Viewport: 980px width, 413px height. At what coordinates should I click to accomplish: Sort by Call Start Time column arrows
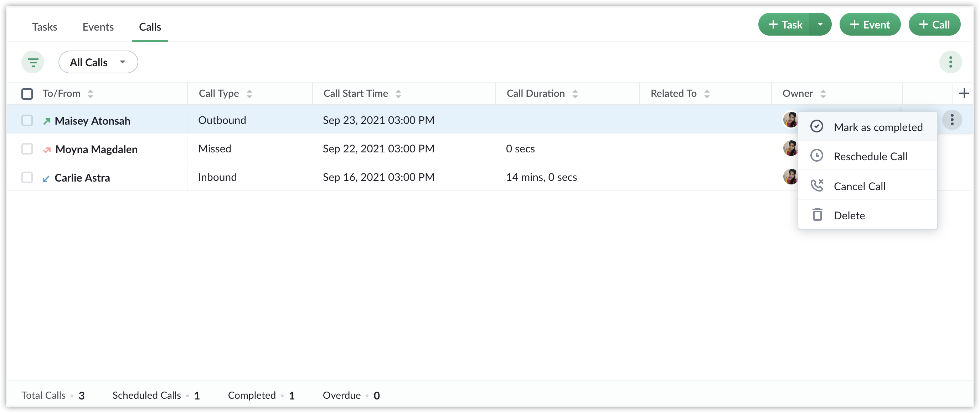coord(398,94)
